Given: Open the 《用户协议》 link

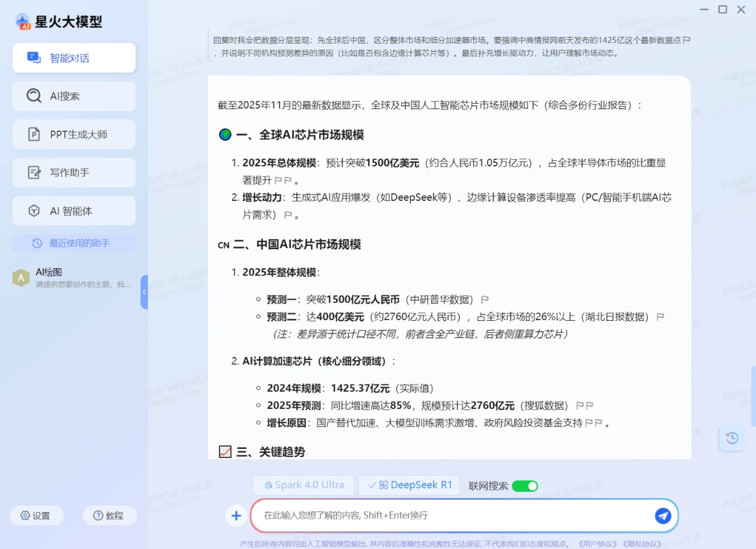Looking at the screenshot, I should click(597, 544).
